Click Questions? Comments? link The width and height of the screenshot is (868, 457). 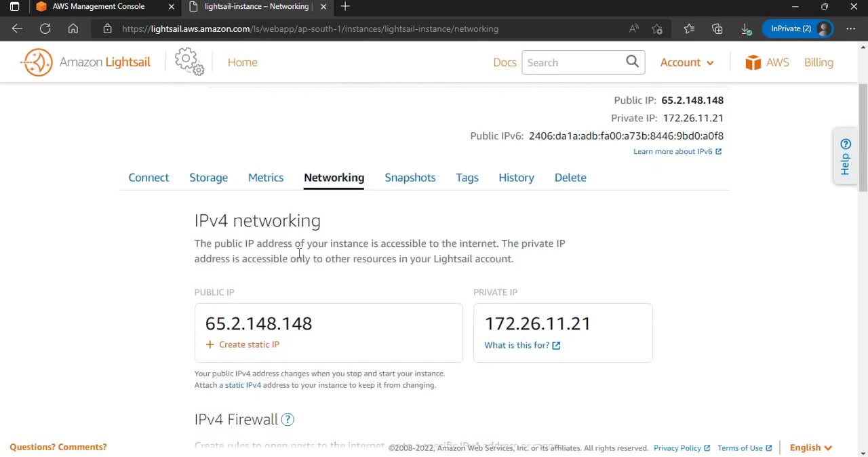58,448
